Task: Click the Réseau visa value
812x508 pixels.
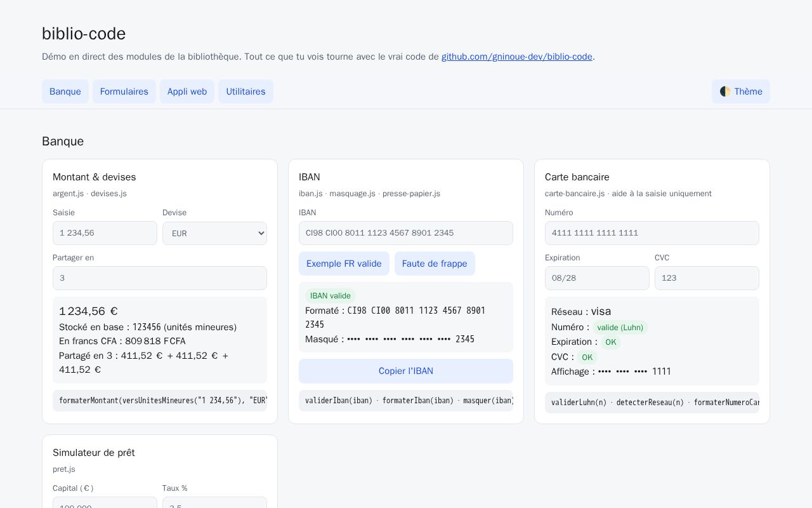Action: (x=601, y=311)
